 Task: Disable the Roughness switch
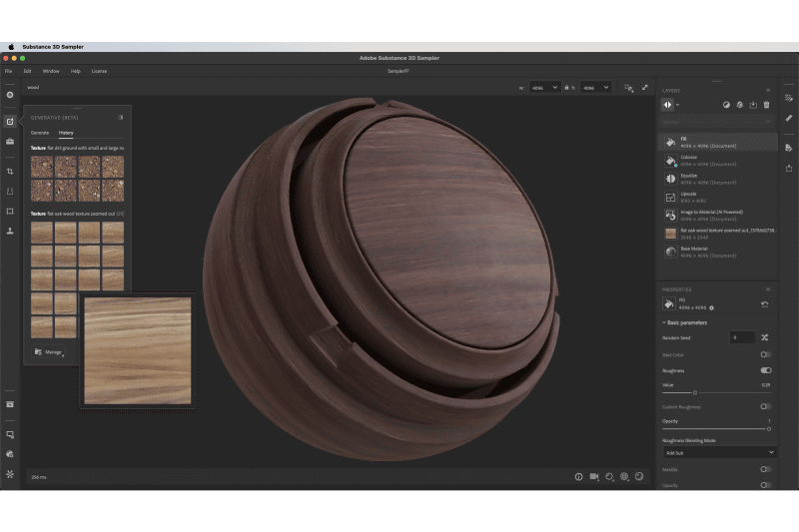point(765,370)
